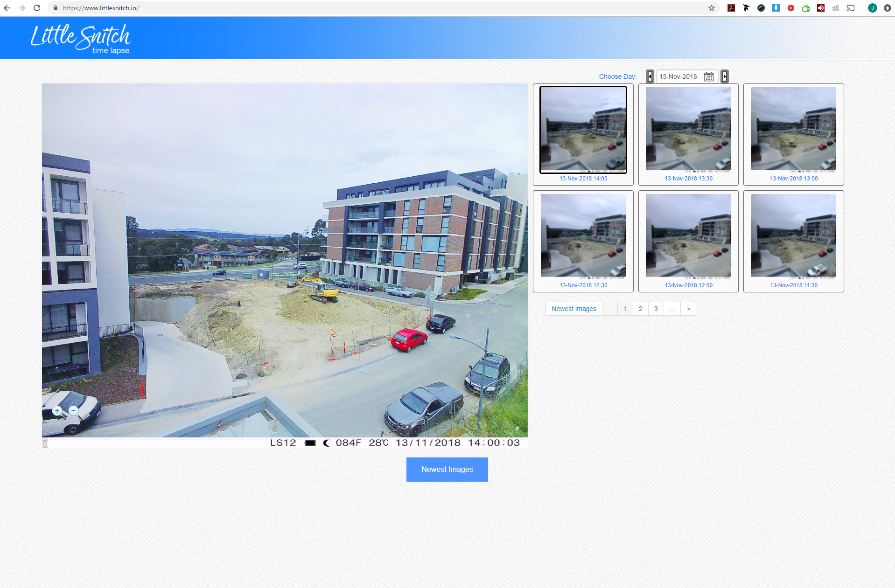Bookmark this page with the star icon
The height and width of the screenshot is (588, 895).
click(x=711, y=8)
